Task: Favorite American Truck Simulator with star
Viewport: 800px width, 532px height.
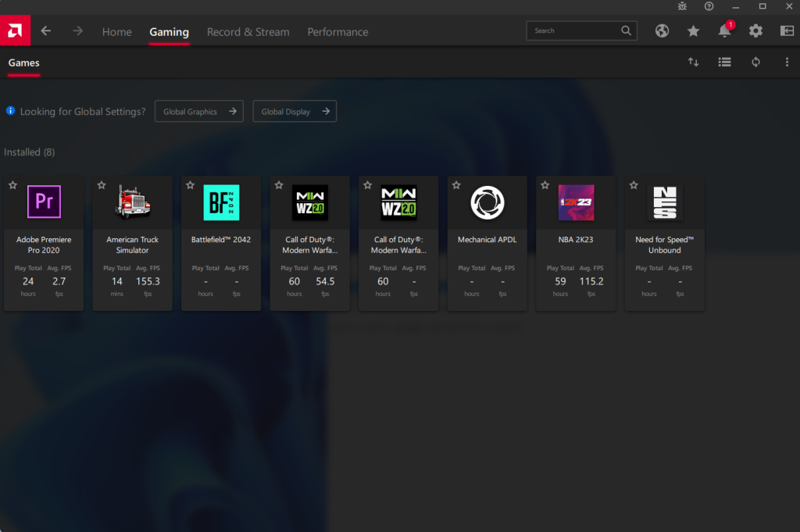Action: pyautogui.click(x=102, y=185)
